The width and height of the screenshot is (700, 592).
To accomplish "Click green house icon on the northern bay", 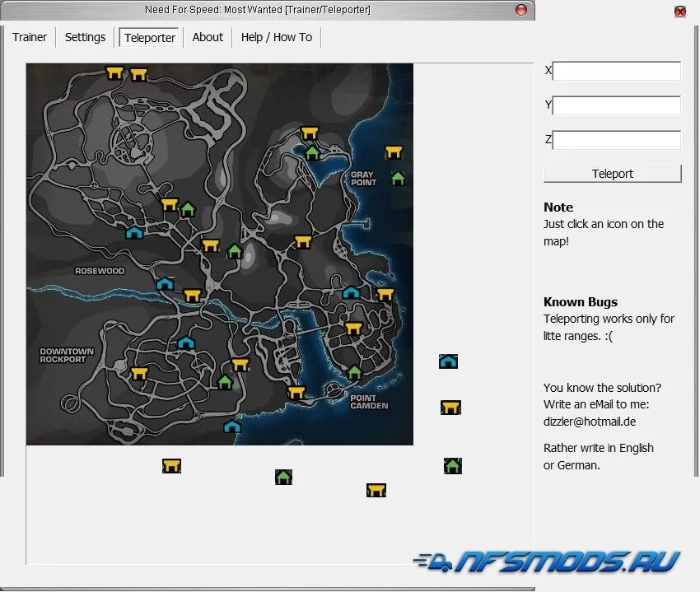I will [312, 153].
